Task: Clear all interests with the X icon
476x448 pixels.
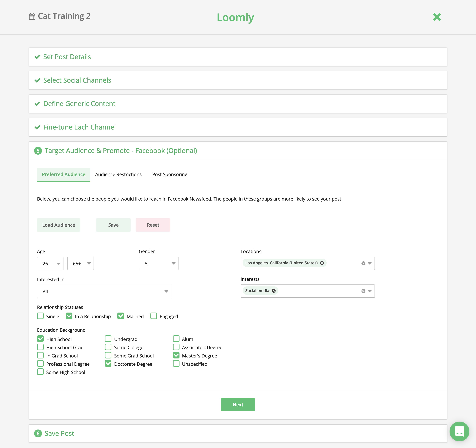Action: [x=363, y=291]
